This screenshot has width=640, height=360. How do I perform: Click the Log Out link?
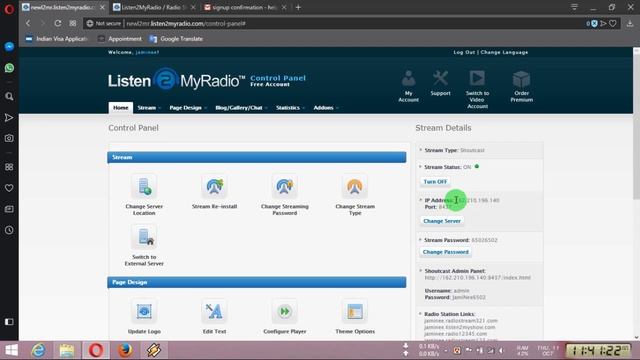(464, 52)
